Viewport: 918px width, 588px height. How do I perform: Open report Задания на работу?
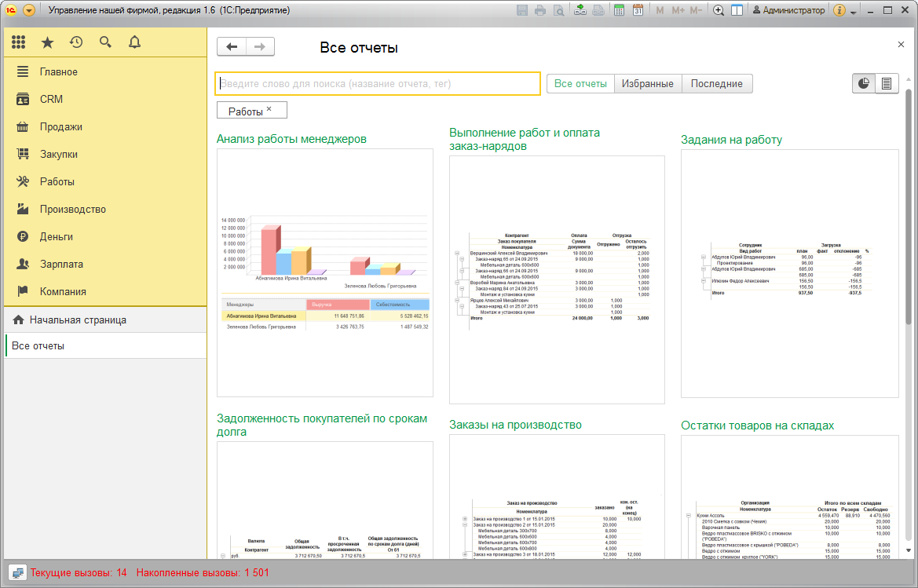pyautogui.click(x=731, y=140)
